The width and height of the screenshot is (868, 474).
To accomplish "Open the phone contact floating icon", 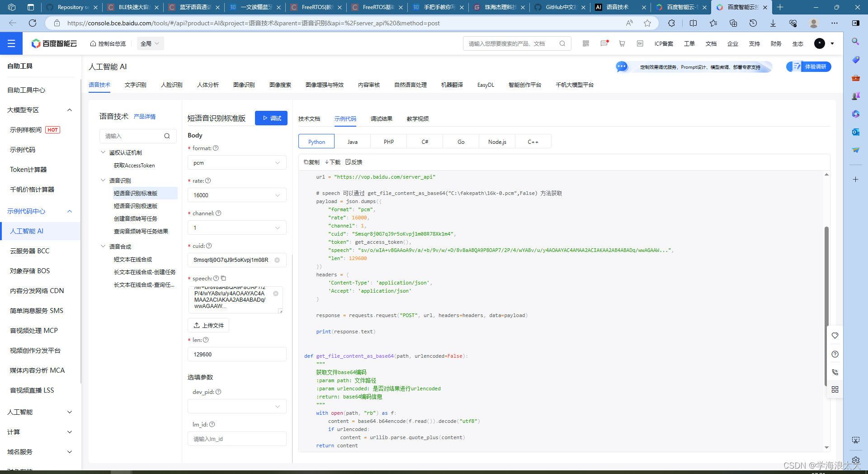I will tap(835, 372).
